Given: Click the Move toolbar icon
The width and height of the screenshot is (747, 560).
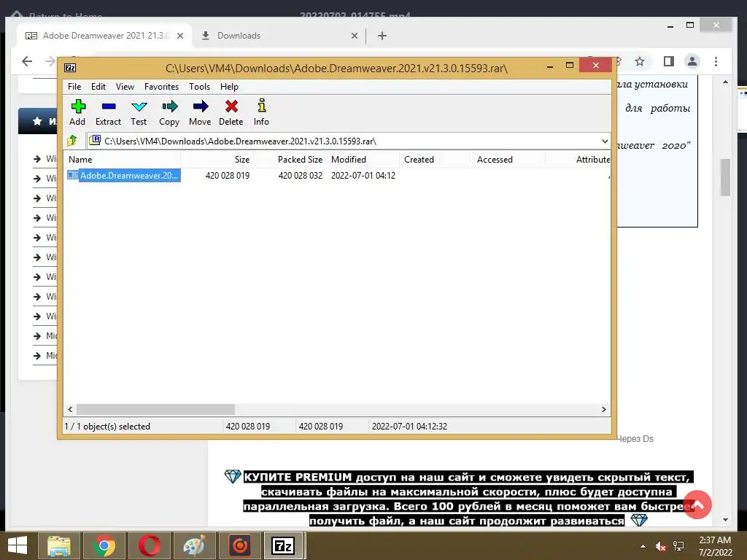Looking at the screenshot, I should [x=200, y=112].
